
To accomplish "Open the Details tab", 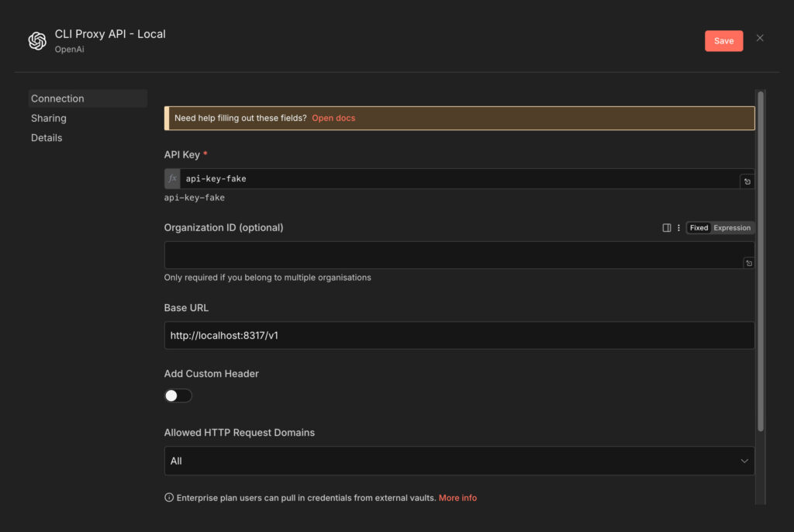I will (x=47, y=137).
